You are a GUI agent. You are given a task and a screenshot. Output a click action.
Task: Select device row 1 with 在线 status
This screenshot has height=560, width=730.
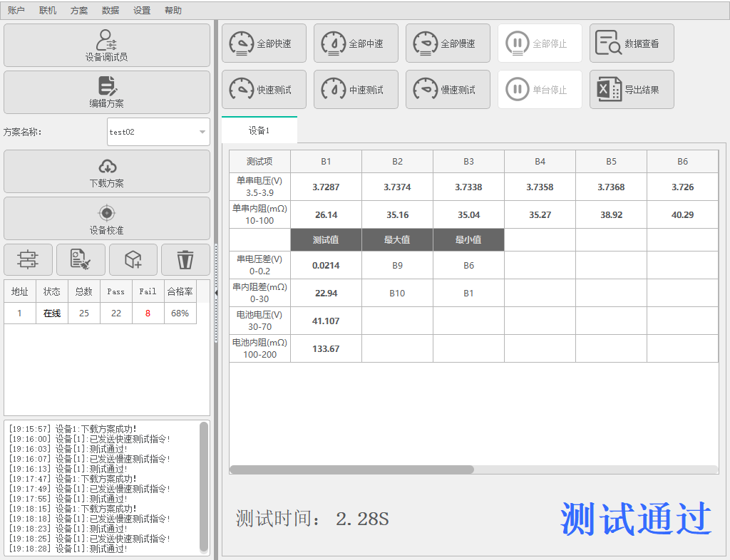pos(52,313)
